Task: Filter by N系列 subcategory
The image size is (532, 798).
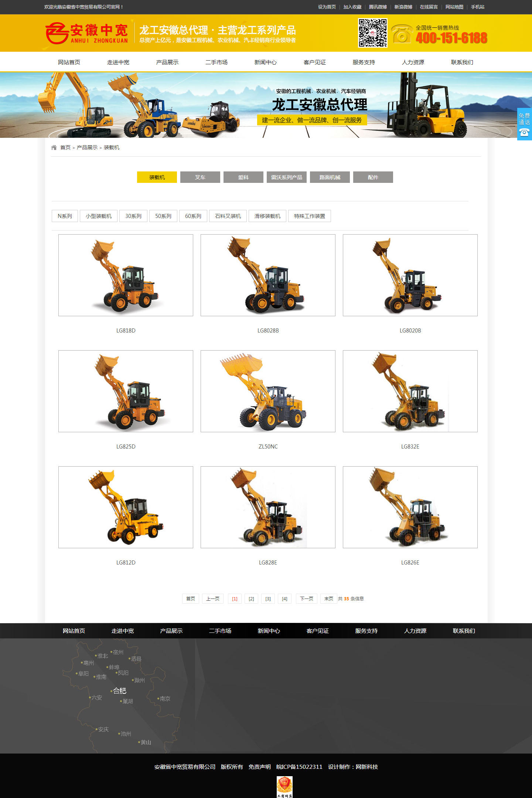Action: (x=65, y=216)
